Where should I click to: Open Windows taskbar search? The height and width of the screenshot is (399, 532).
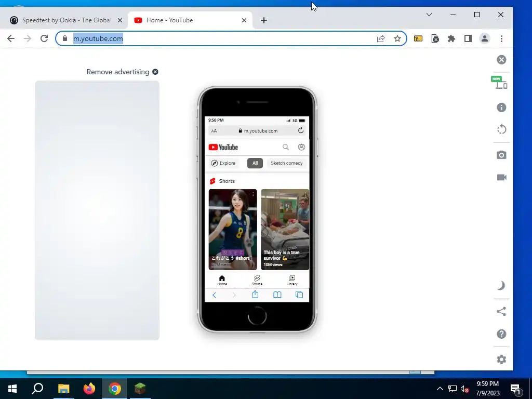pos(37,389)
